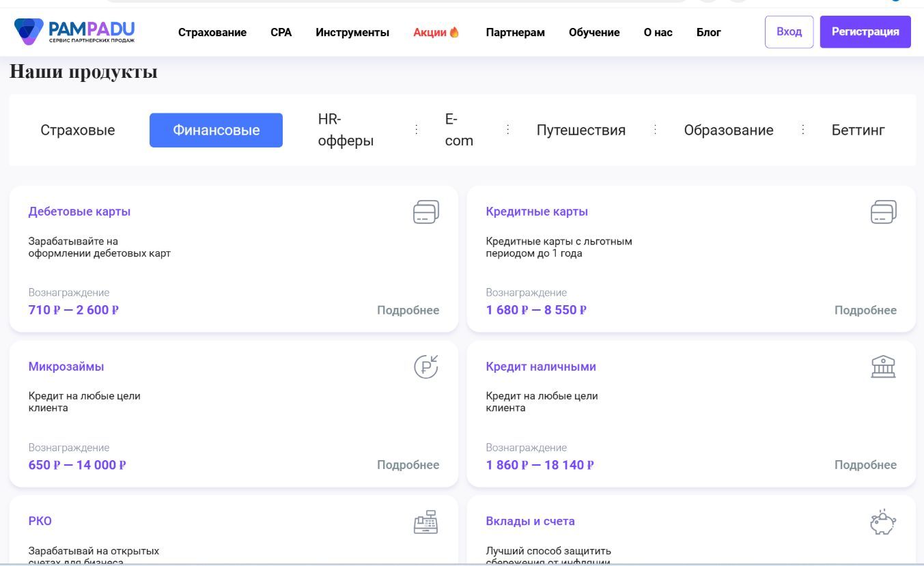Click the fire icon beside Акции
The height and width of the screenshot is (566, 924).
tap(455, 32)
